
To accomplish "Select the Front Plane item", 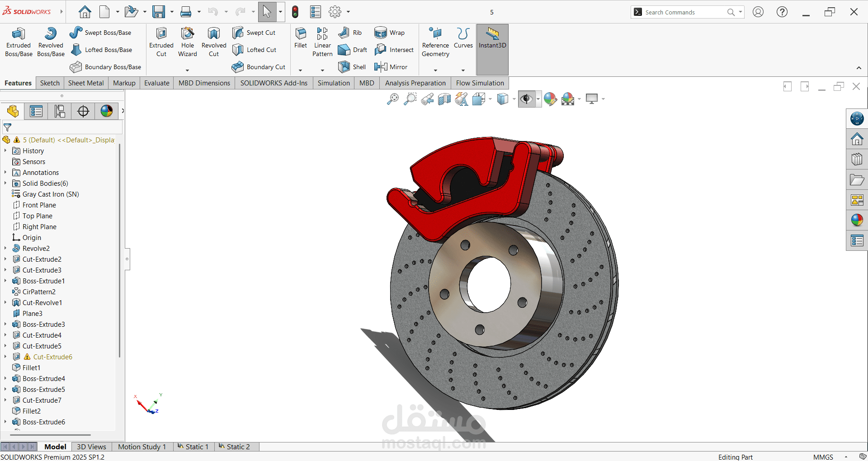I will [39, 205].
